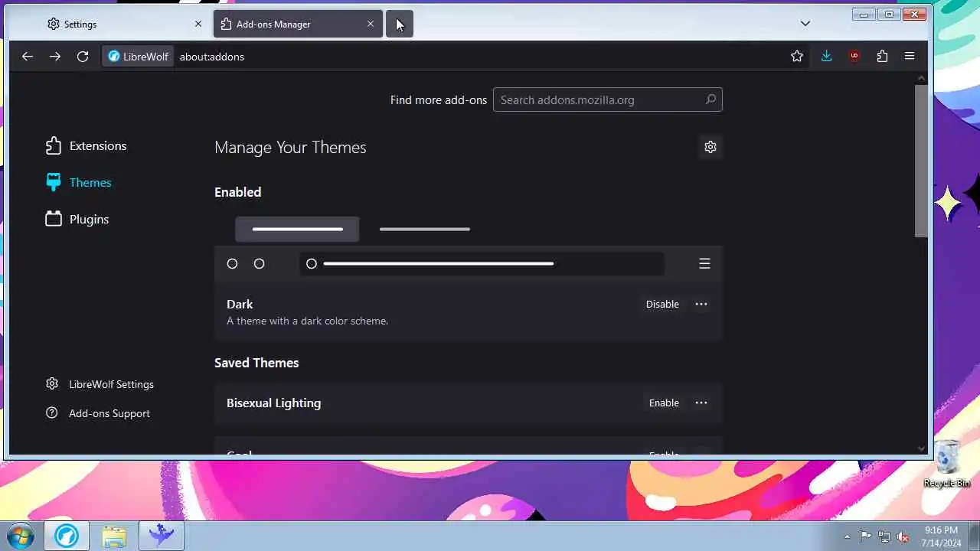Open Add-ons Support link

pyautogui.click(x=98, y=413)
